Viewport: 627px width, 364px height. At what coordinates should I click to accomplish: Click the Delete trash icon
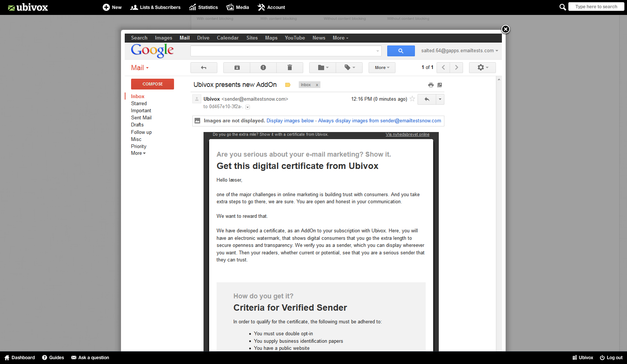click(x=289, y=68)
